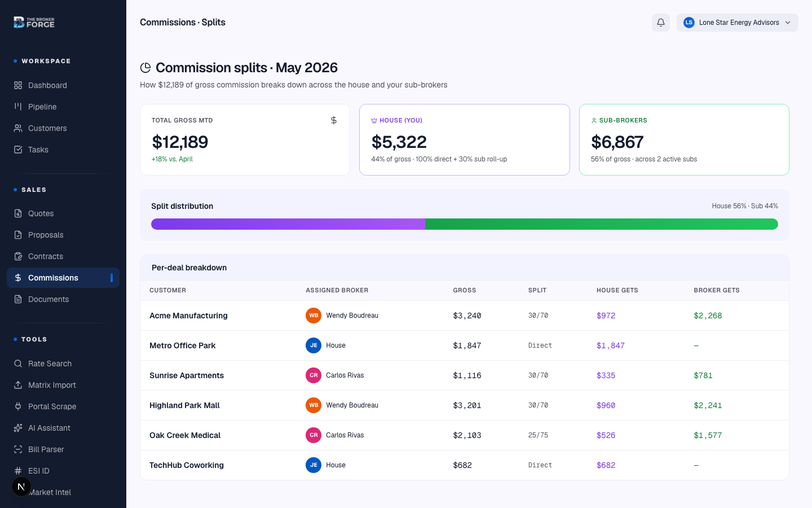The width and height of the screenshot is (812, 508).
Task: Open Contracts link in sidebar
Action: tap(63, 256)
